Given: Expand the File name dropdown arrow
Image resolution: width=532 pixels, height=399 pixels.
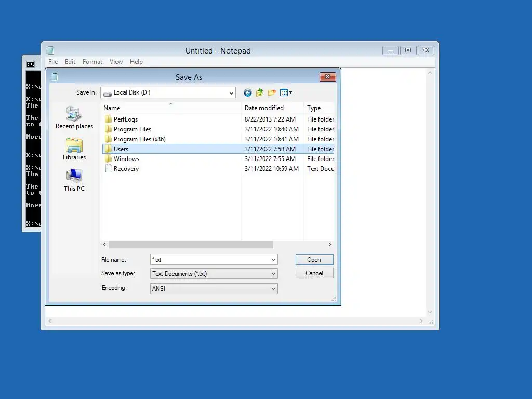Looking at the screenshot, I should tap(273, 260).
